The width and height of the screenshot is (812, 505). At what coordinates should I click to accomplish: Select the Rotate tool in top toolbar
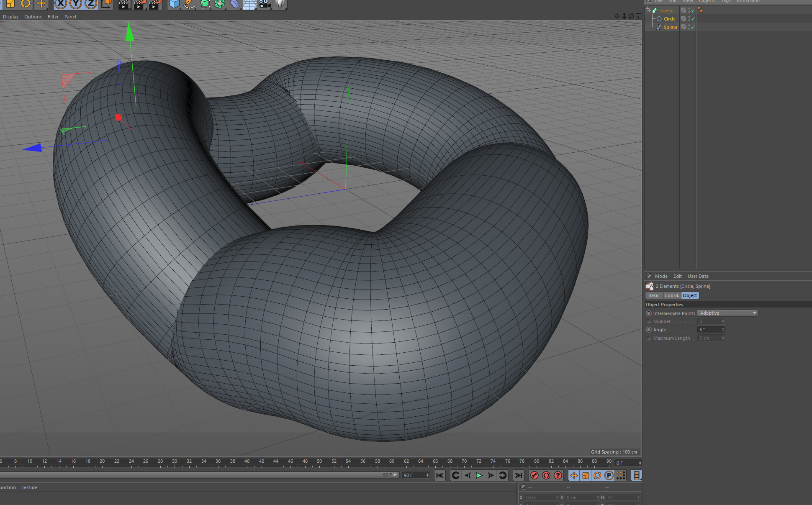(x=26, y=4)
